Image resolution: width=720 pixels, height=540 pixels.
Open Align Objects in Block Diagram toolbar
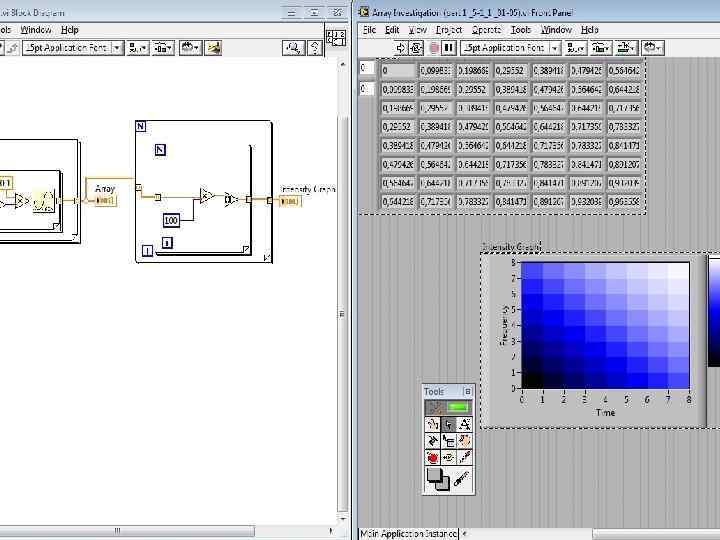pyautogui.click(x=138, y=48)
